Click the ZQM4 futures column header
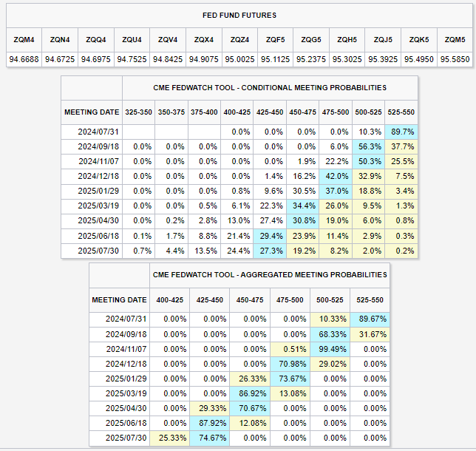 click(x=24, y=40)
